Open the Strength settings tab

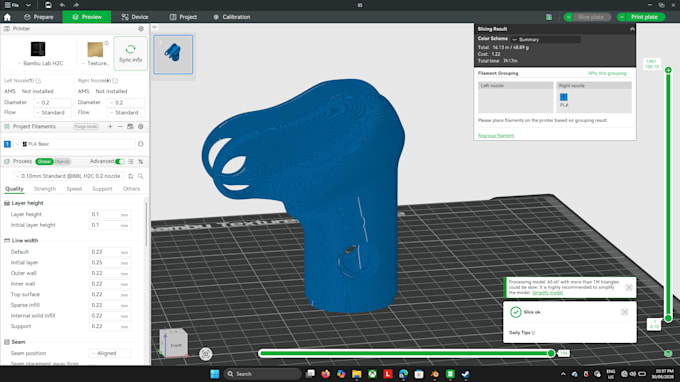(45, 189)
